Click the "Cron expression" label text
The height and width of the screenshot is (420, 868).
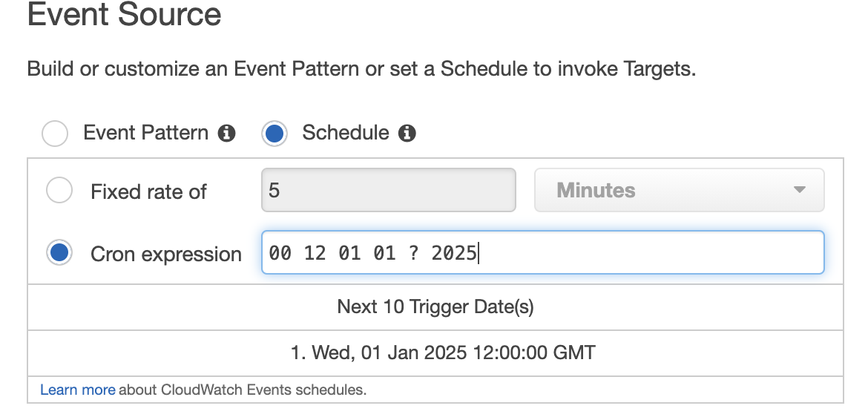tap(166, 255)
